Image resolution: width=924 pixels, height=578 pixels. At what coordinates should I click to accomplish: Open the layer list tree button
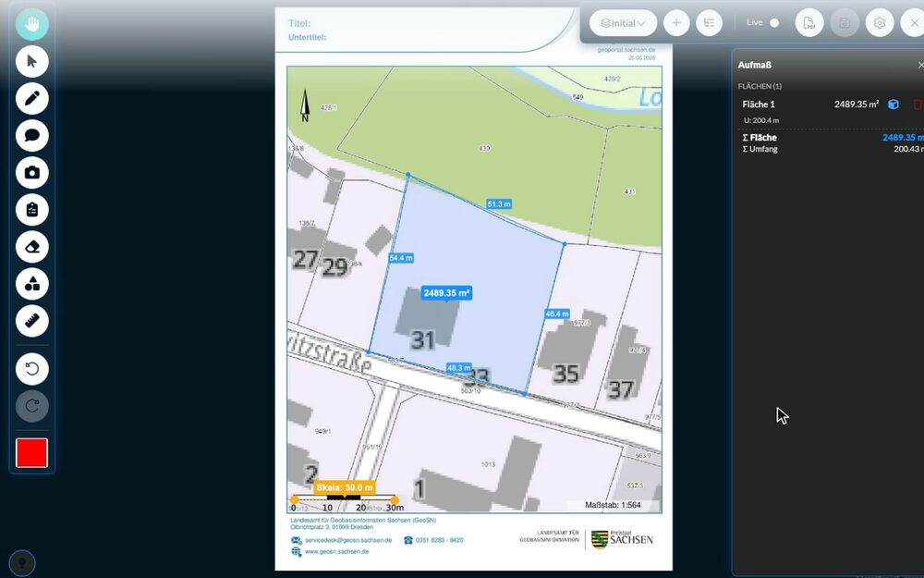pos(709,23)
